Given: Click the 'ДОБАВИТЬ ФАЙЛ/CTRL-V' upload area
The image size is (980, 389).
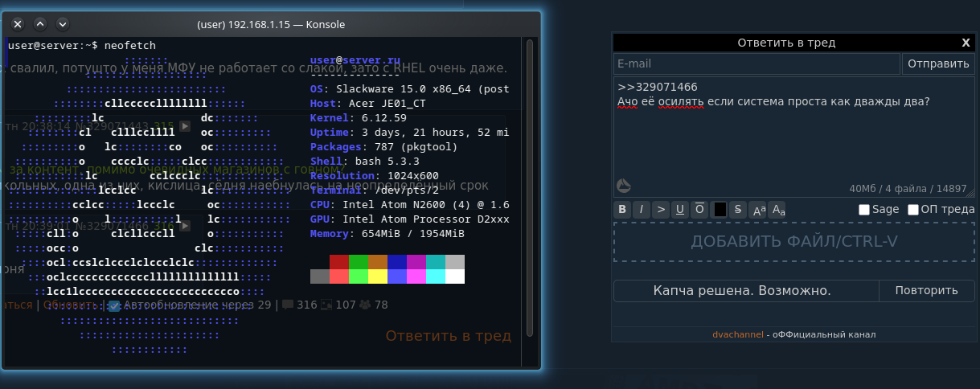Looking at the screenshot, I should 794,242.
